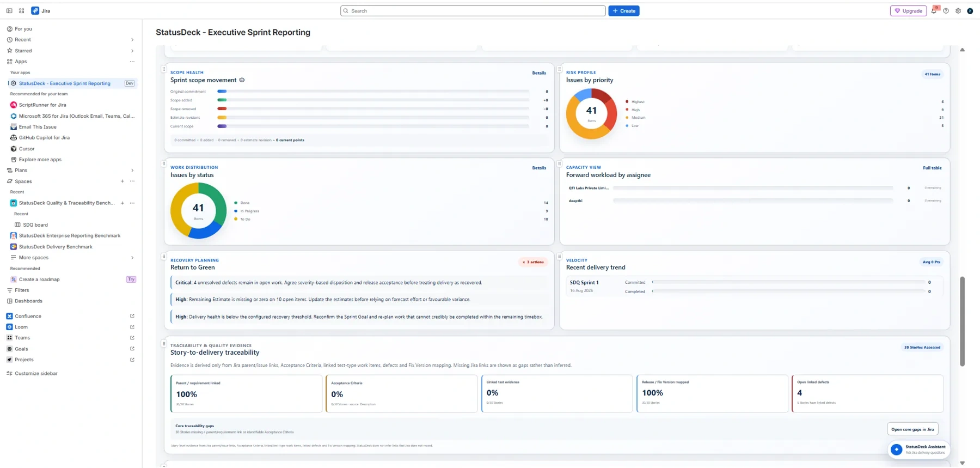This screenshot has width=980, height=468.
Task: Open Details link in Scope Health card
Action: tap(539, 73)
